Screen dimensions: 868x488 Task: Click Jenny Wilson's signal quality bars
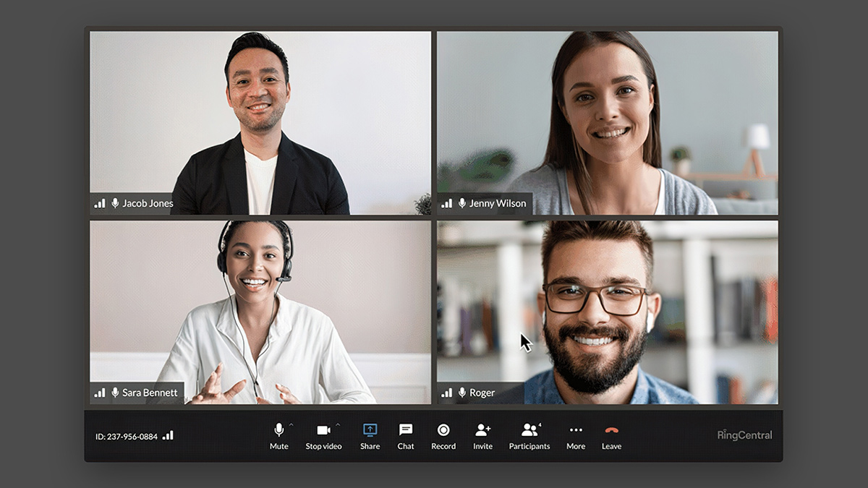pyautogui.click(x=448, y=202)
